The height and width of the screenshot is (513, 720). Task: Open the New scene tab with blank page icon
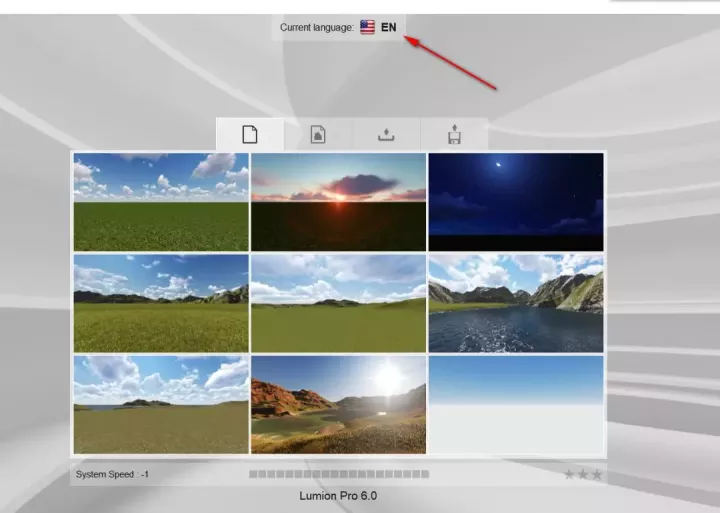click(250, 135)
